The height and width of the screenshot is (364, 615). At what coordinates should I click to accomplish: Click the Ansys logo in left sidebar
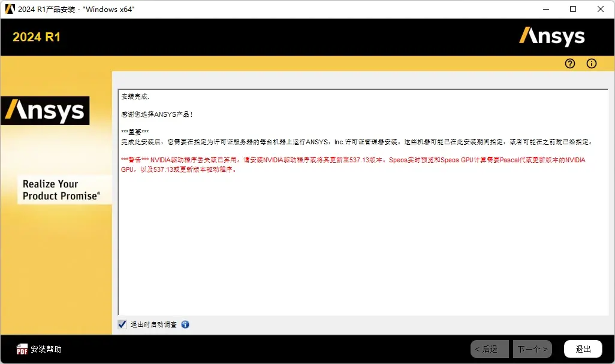45,111
